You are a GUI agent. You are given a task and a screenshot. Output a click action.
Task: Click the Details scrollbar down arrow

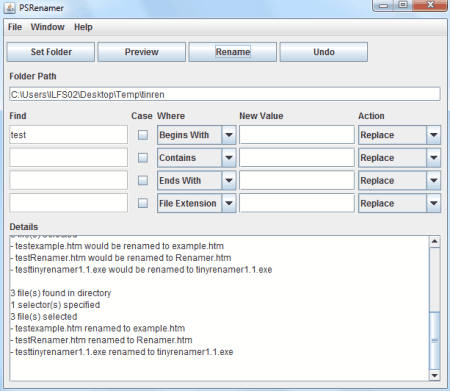coord(435,375)
